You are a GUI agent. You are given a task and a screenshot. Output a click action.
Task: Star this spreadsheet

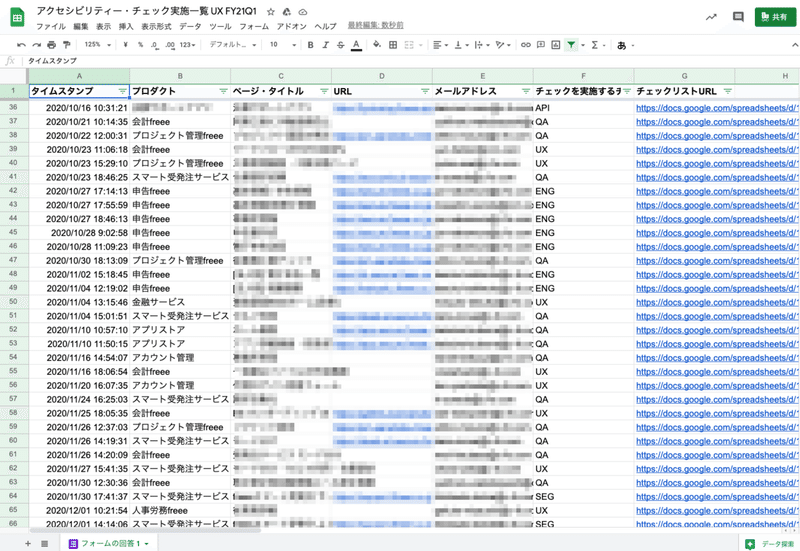(x=271, y=12)
